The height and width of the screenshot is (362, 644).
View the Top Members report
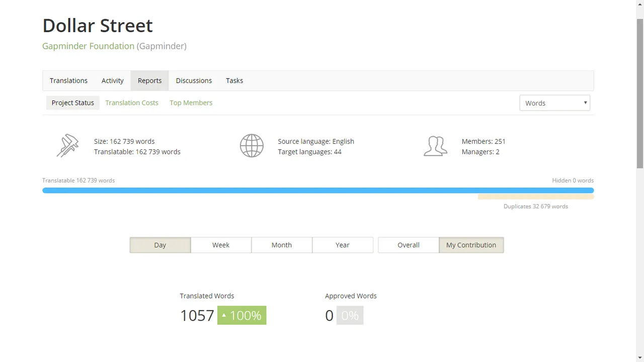tap(191, 103)
